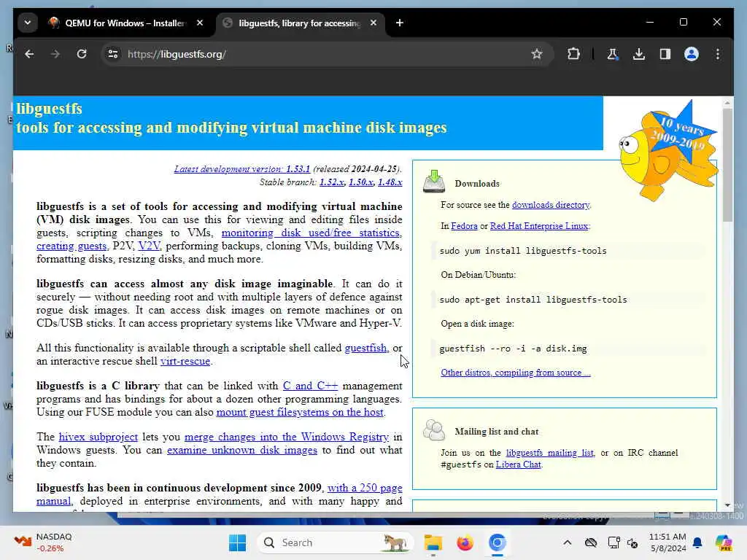Open latest development version 1.53.1 link
Viewport: 747px width, 560px height.
(242, 169)
